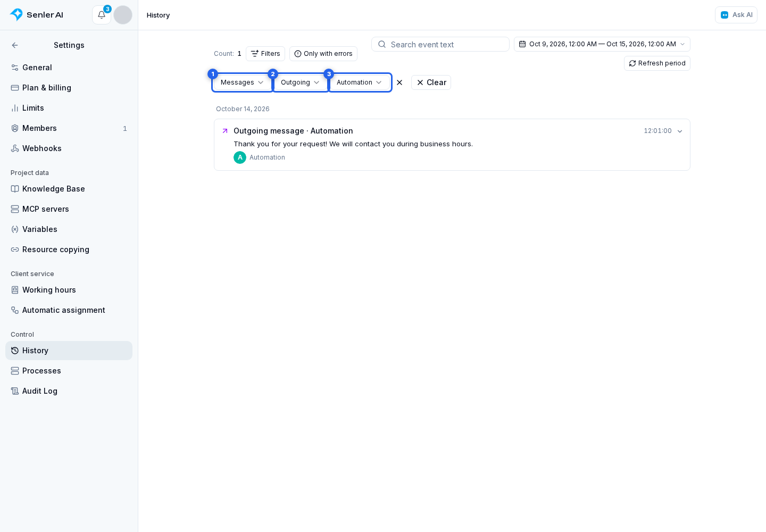Click the 12:01:00 timestamp
This screenshot has width=766, height=532.
click(657, 131)
